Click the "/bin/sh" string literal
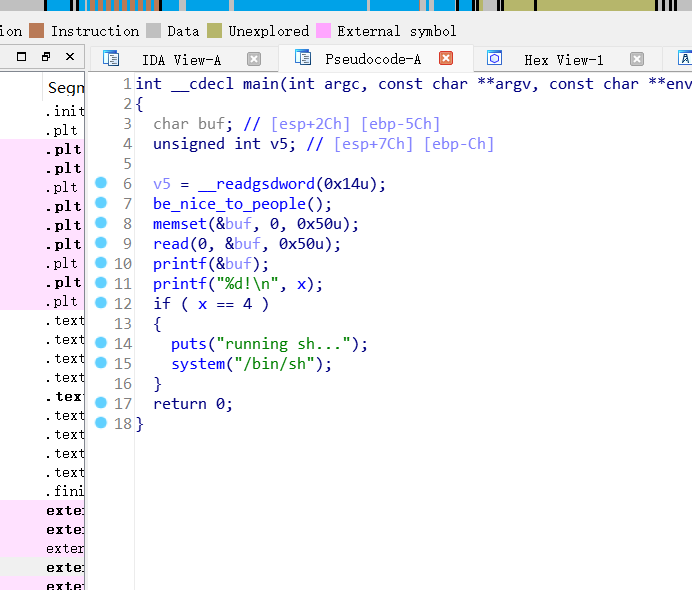The height and width of the screenshot is (590, 692). [275, 364]
